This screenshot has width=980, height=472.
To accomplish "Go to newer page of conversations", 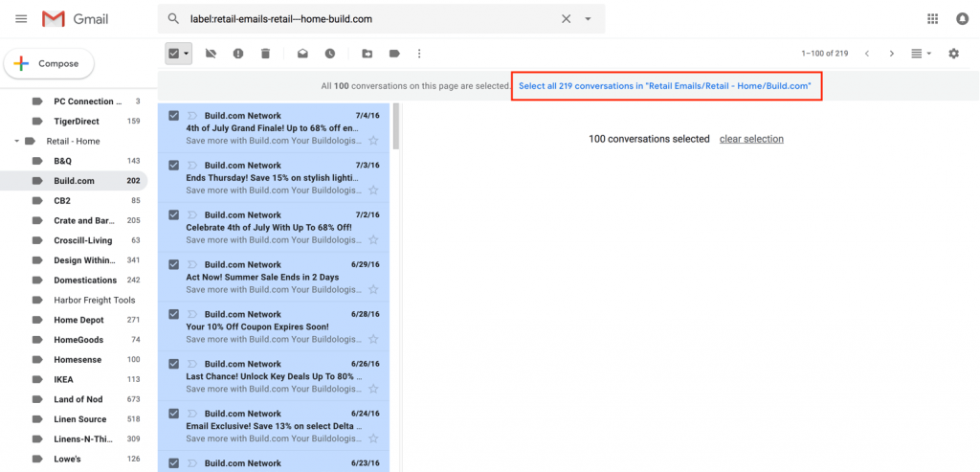I will click(x=867, y=54).
